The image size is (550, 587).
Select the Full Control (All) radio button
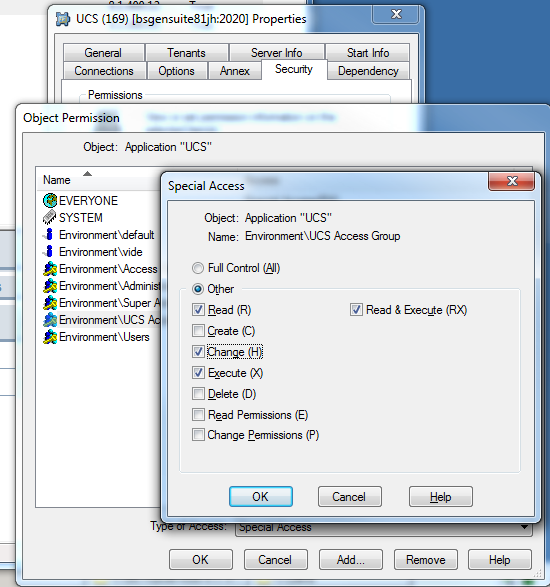point(198,268)
